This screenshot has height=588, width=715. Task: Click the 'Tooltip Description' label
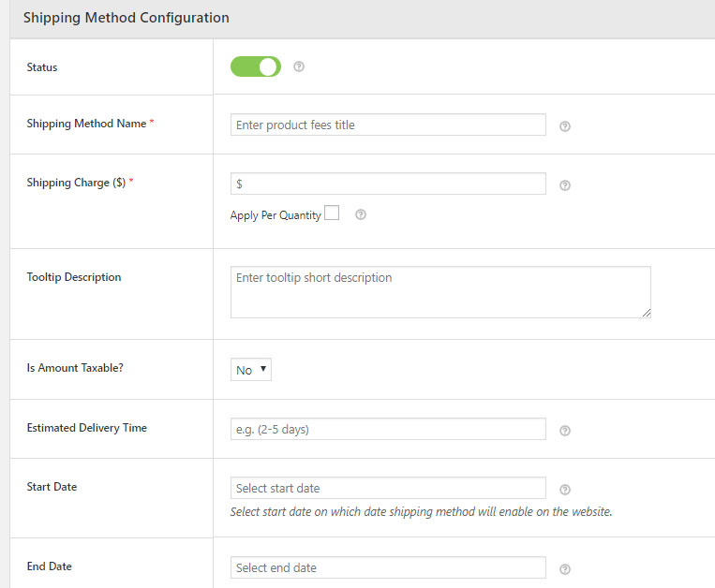click(x=74, y=277)
